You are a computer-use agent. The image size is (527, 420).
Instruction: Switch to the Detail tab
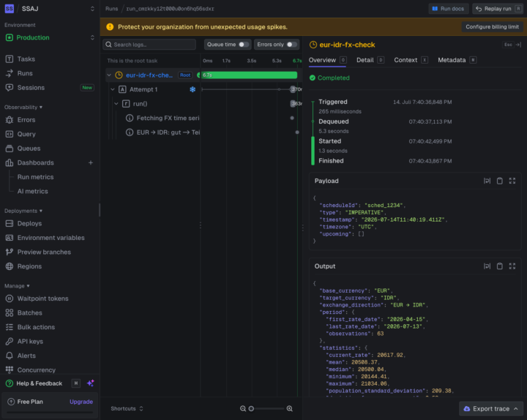(x=365, y=60)
